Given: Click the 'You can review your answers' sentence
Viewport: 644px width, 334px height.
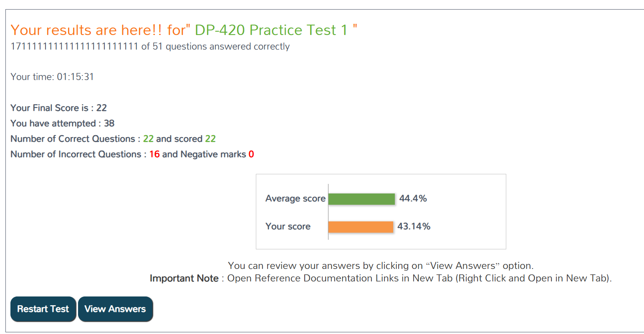Looking at the screenshot, I should [x=380, y=266].
